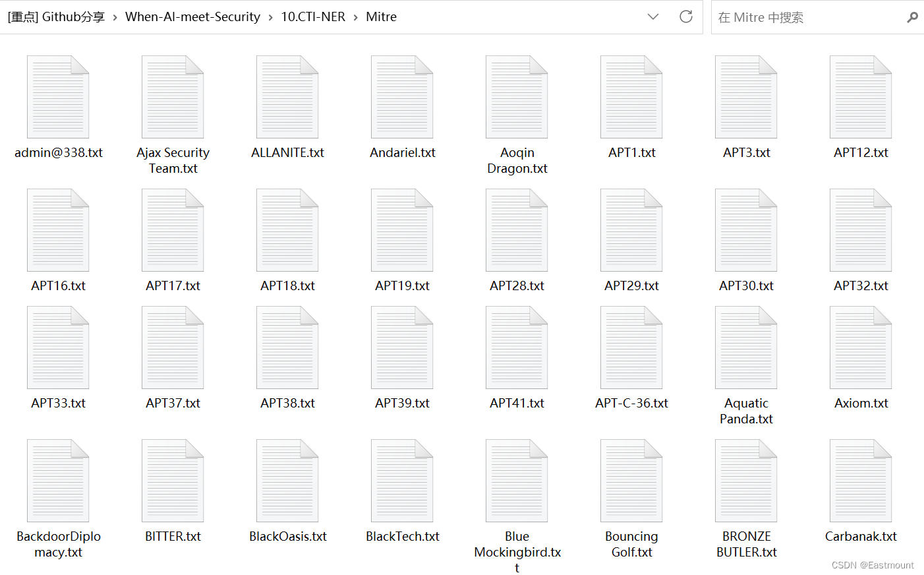Screen dimensions: 924x575
Task: Click the Bouncing Golf.txt file name label
Action: (x=631, y=544)
